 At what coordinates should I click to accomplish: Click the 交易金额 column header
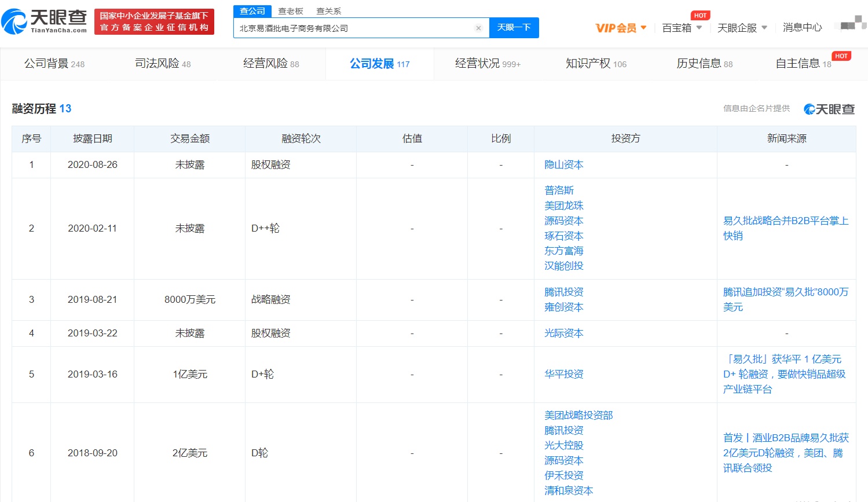click(190, 139)
